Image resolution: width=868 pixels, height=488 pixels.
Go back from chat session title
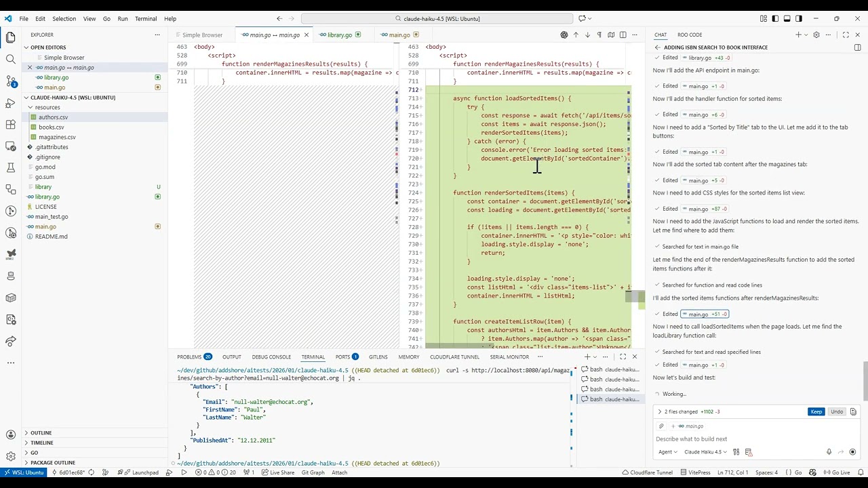tap(657, 47)
